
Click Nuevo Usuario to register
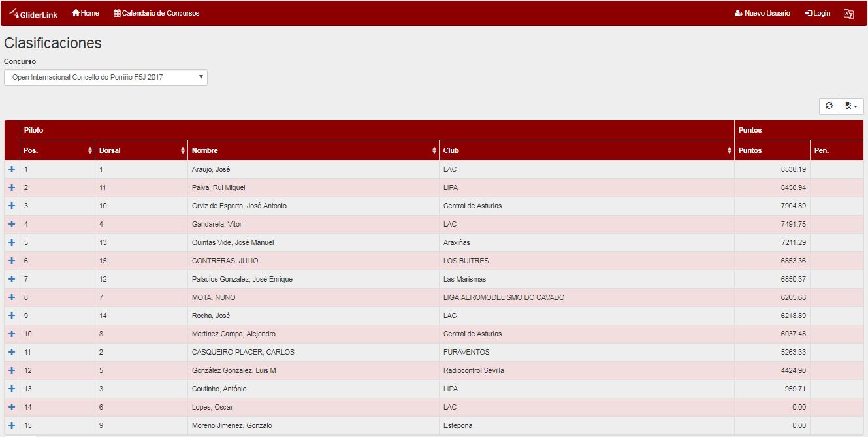click(762, 13)
